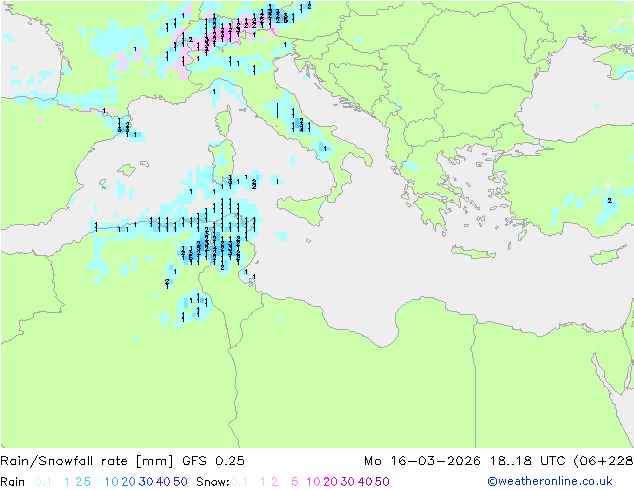The width and height of the screenshot is (634, 490).
Task: Select the rain legend value 20
Action: pyautogui.click(x=129, y=482)
